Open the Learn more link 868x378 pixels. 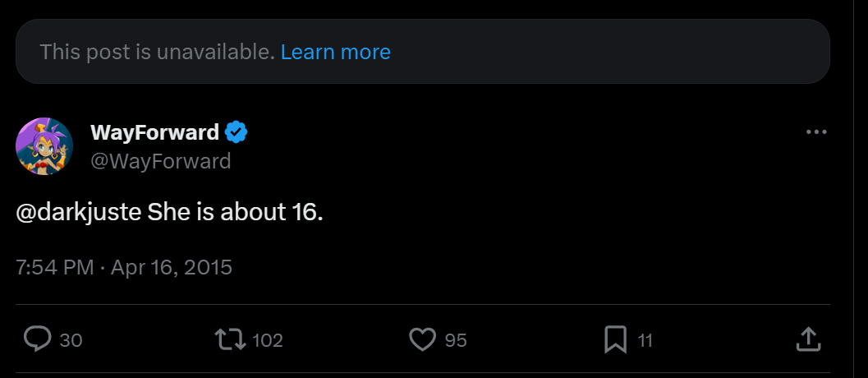(x=336, y=52)
